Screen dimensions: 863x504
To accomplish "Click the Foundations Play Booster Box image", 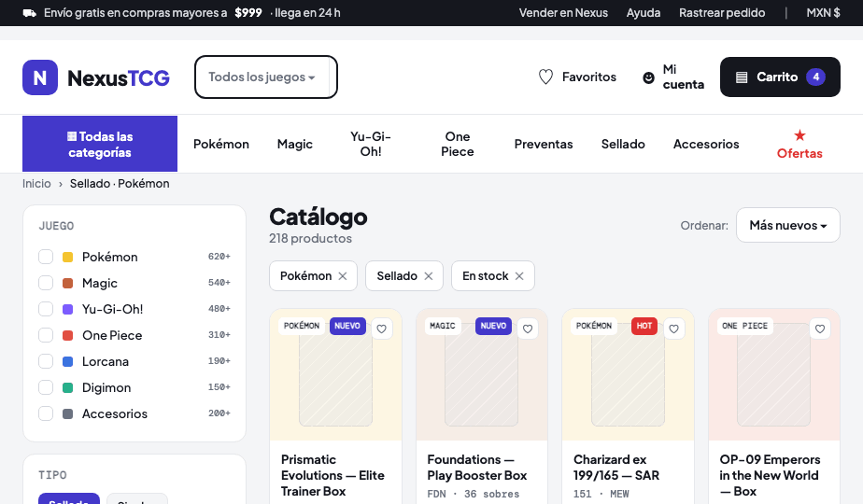I will pyautogui.click(x=482, y=374).
